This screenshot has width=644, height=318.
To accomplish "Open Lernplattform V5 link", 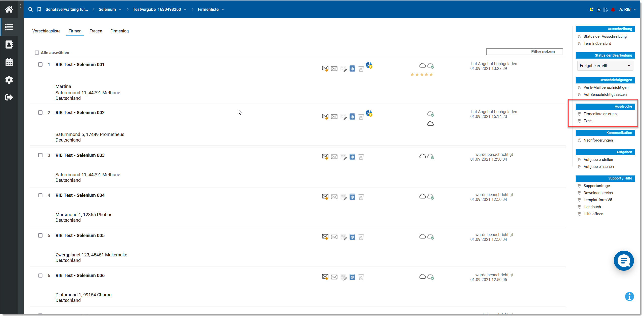I will [598, 200].
